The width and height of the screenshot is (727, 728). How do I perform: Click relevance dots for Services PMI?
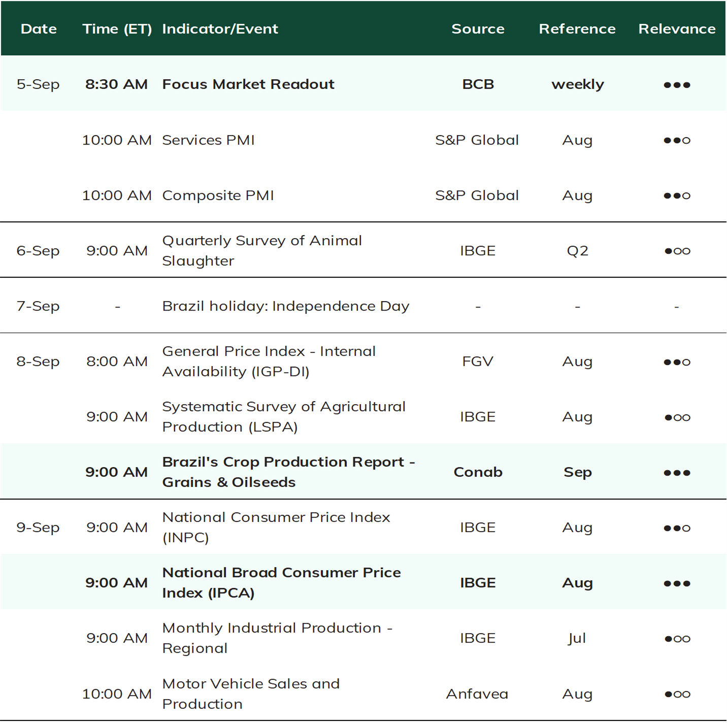pyautogui.click(x=677, y=140)
